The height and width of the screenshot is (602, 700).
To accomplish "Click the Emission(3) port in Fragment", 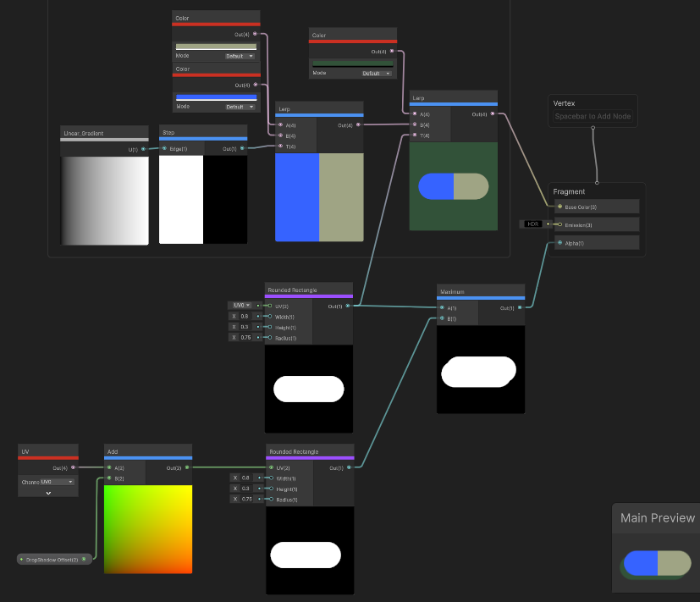I will 559,224.
